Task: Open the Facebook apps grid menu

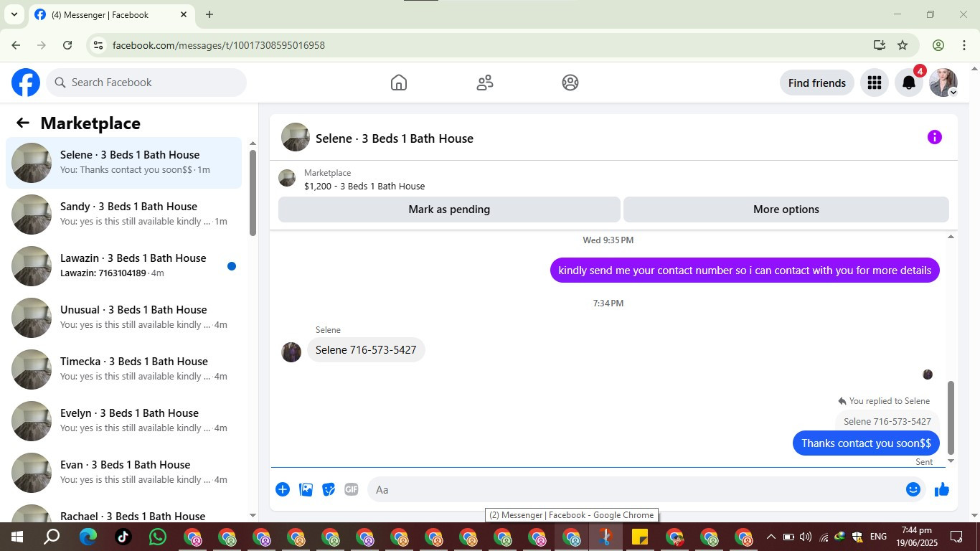Action: pos(874,83)
